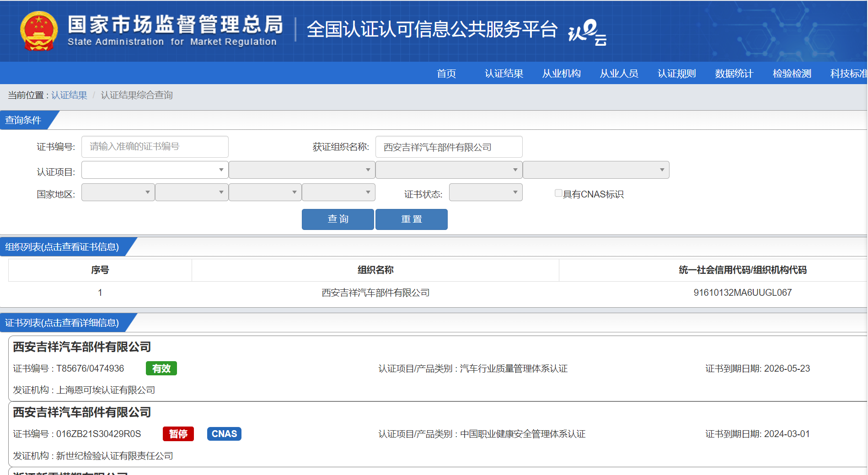868x475 pixels.
Task: Click the second certificate card company heading
Action: pyautogui.click(x=82, y=412)
